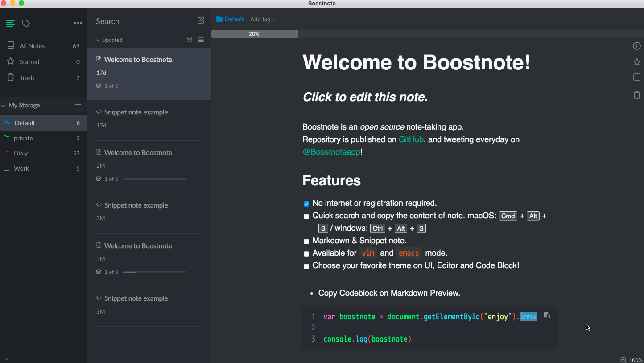Switch note list to compressed view
644x363 pixels.
click(201, 40)
